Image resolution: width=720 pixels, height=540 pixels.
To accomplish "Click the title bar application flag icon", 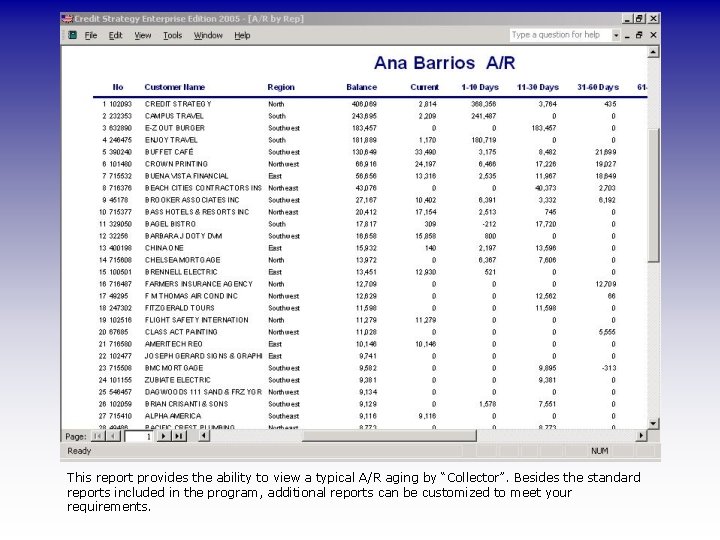I will pos(67,18).
